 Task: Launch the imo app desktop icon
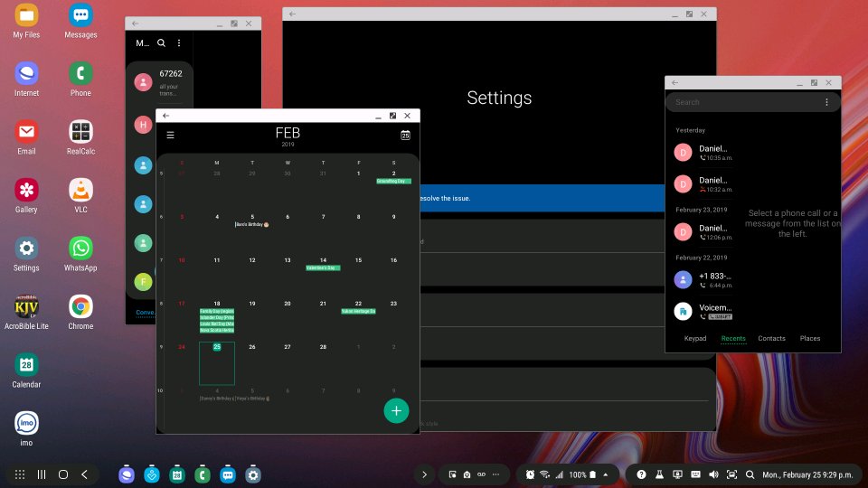[x=26, y=424]
